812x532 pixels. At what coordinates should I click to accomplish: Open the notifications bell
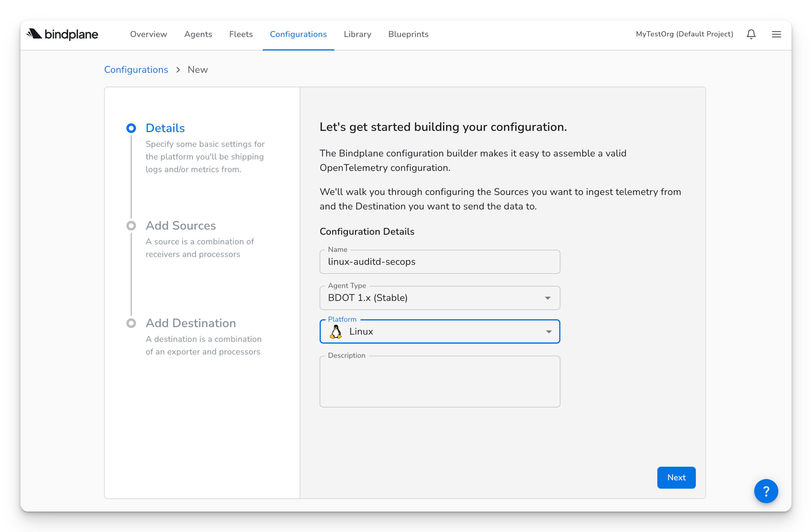[x=751, y=34]
